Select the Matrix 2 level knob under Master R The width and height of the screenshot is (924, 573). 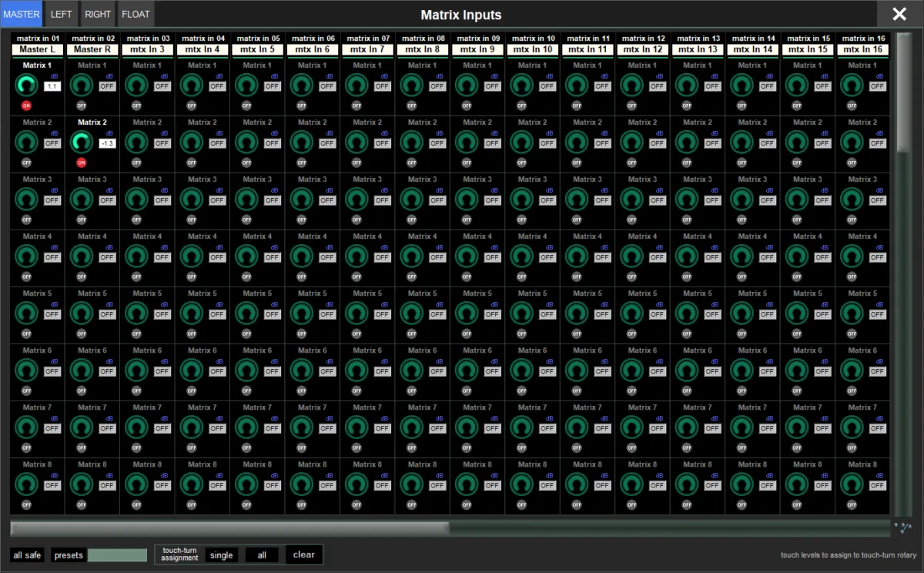click(x=82, y=142)
